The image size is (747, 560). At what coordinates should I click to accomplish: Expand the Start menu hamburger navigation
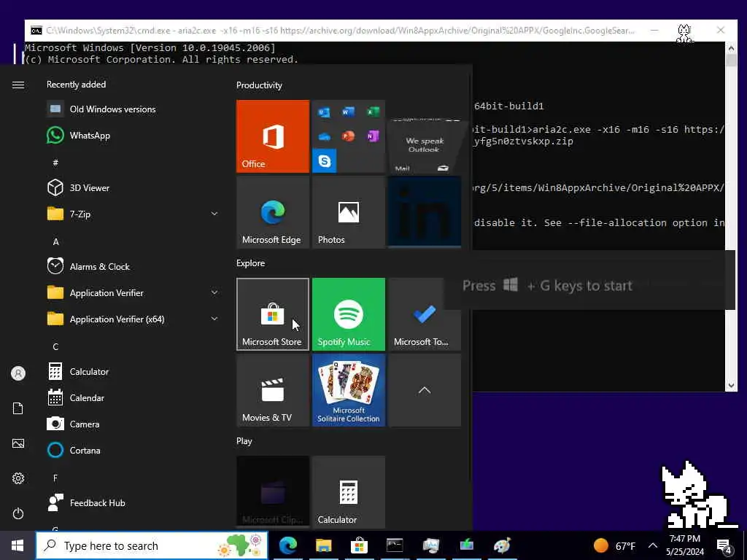point(18,85)
